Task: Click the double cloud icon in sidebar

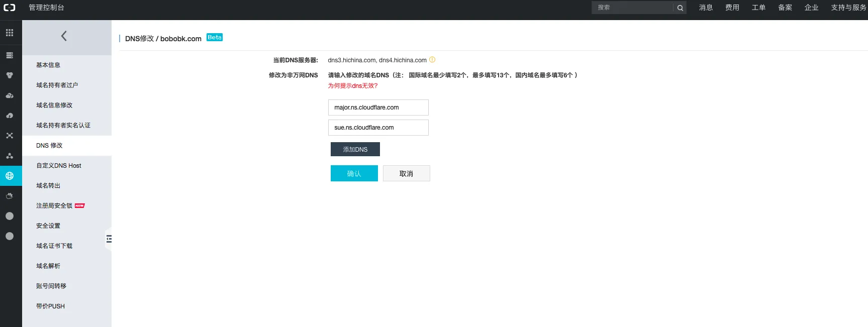Action: click(x=10, y=95)
